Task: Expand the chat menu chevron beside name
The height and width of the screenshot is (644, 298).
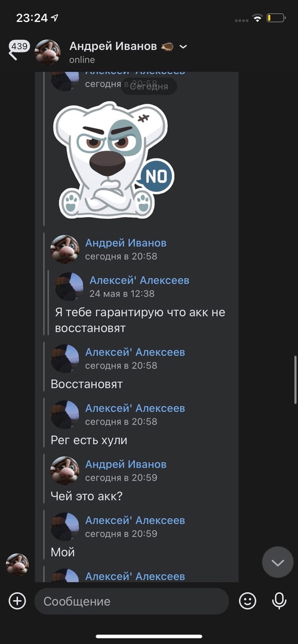Action: 183,47
